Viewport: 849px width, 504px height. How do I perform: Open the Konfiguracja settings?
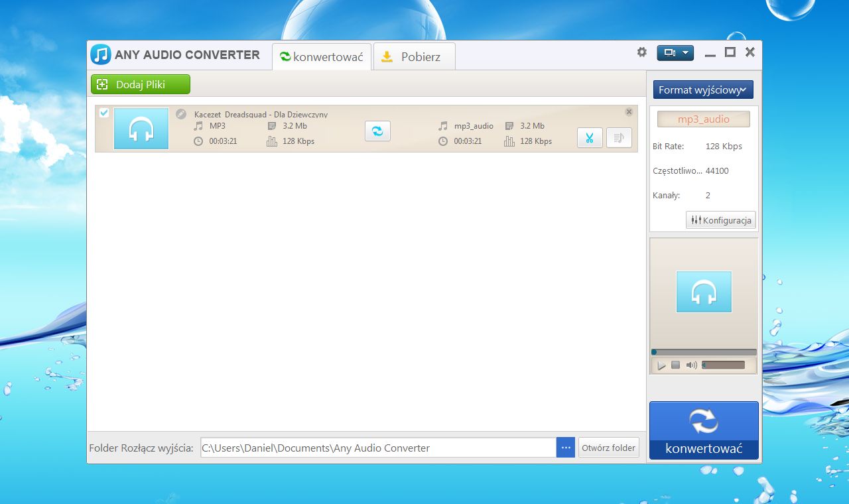[721, 220]
